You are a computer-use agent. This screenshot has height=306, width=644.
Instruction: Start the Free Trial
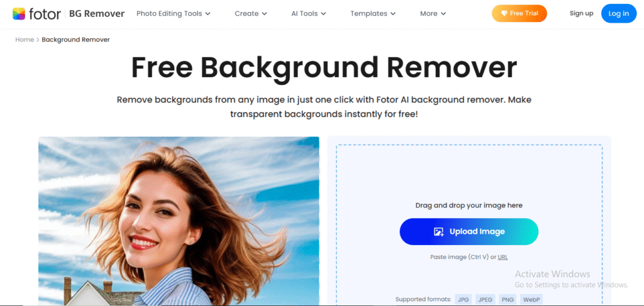(x=519, y=14)
